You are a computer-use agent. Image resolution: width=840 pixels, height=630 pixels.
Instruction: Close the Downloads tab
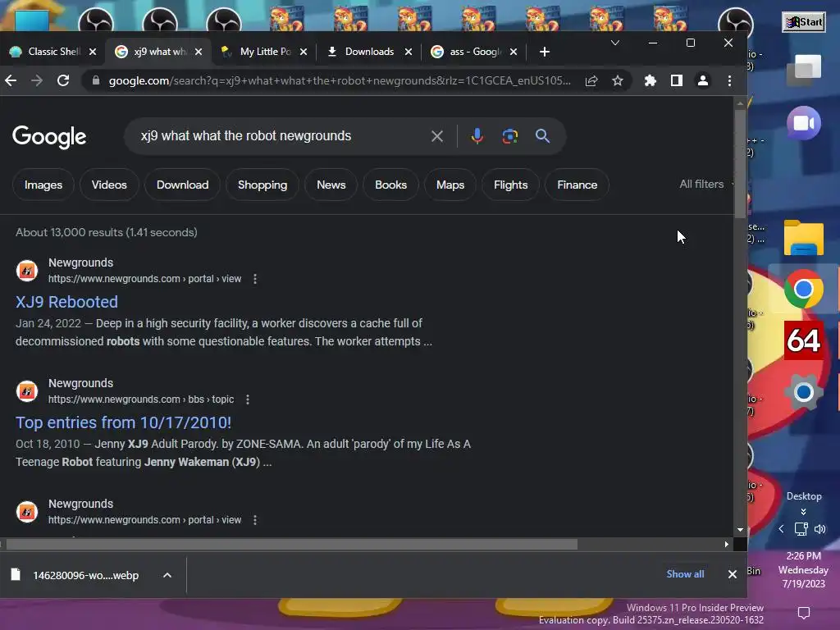(409, 52)
